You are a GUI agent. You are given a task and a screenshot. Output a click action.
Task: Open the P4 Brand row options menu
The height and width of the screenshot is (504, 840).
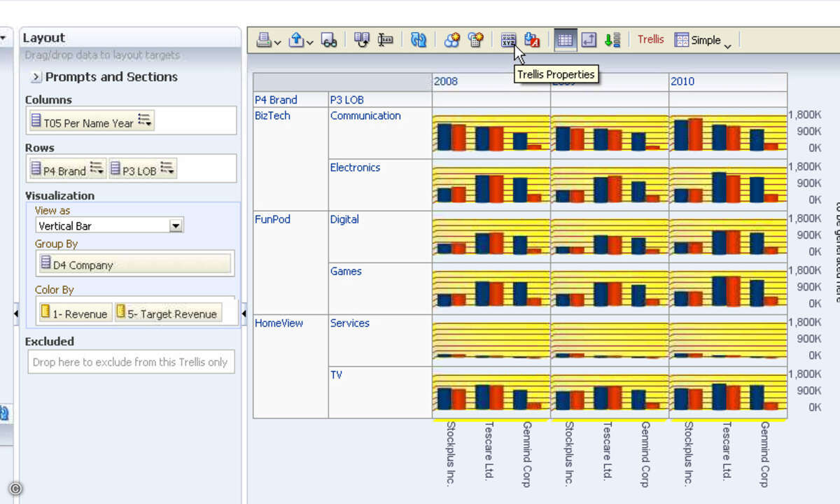tap(97, 168)
